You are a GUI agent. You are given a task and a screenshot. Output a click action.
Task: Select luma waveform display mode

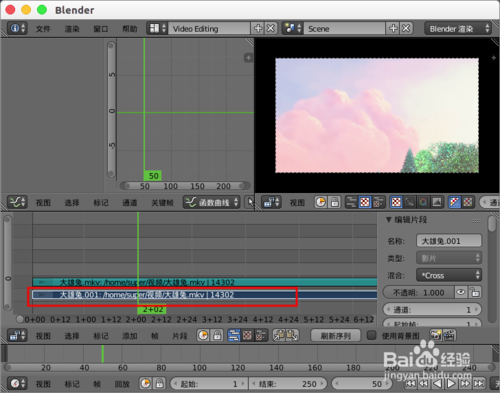(x=409, y=202)
